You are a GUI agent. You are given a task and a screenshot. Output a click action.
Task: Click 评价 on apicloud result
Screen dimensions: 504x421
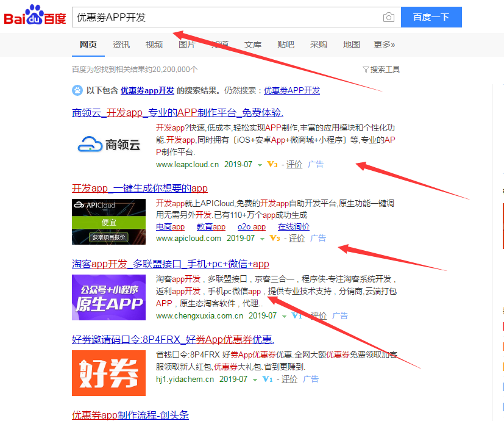point(297,238)
